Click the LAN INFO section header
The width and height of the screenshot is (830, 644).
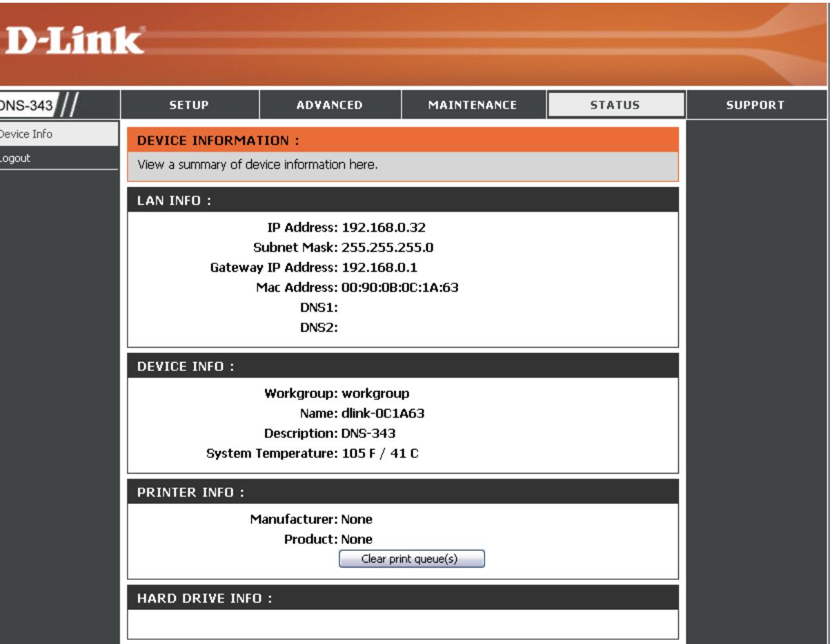[403, 200]
